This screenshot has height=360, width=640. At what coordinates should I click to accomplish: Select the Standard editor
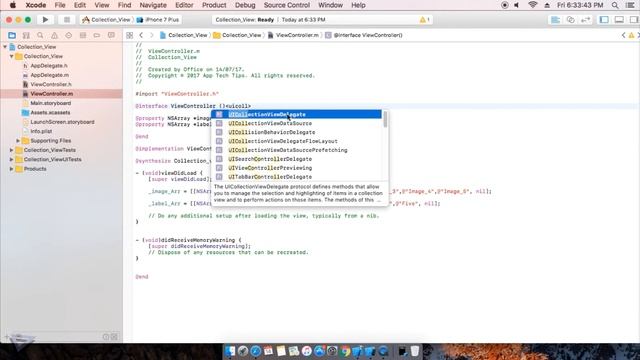(556, 20)
